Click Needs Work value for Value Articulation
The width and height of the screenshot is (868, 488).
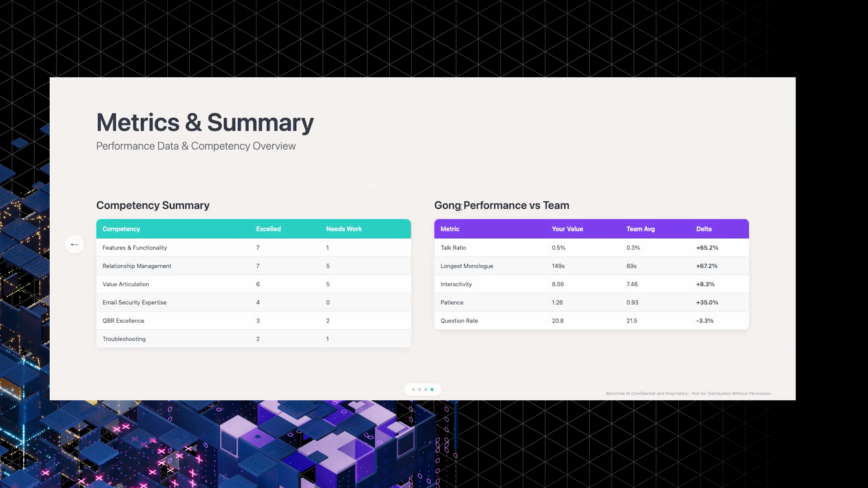click(328, 284)
